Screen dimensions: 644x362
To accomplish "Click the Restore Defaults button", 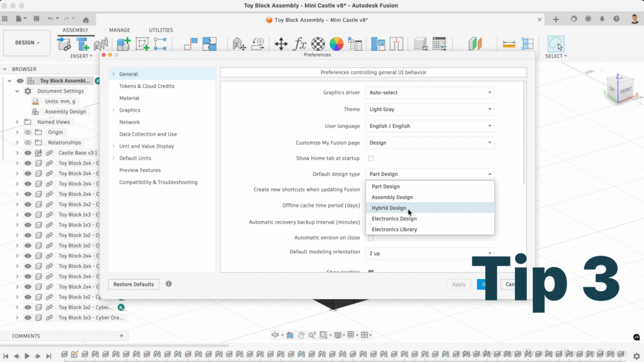I will [x=133, y=284].
